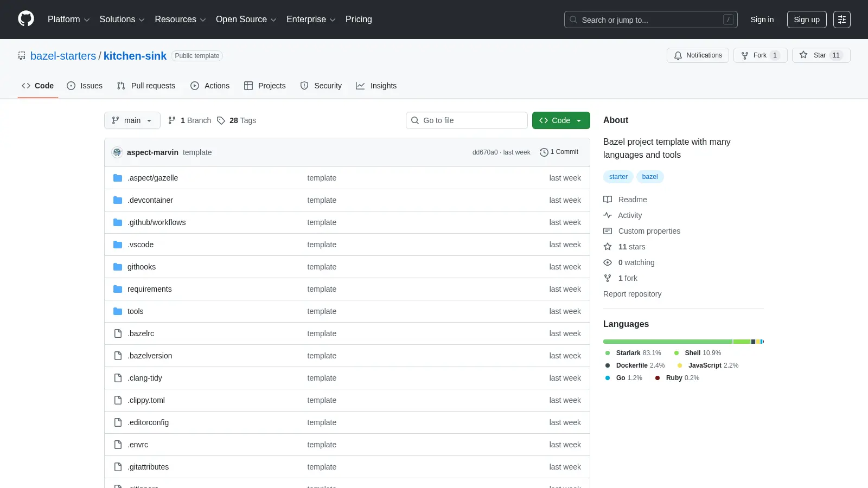
Task: Click the tags icon beside 28 Tags
Action: [x=221, y=120]
